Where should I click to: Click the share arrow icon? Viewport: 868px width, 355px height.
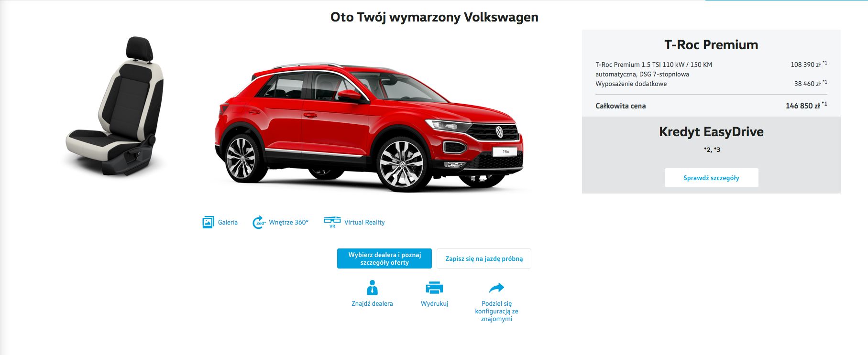point(496,288)
